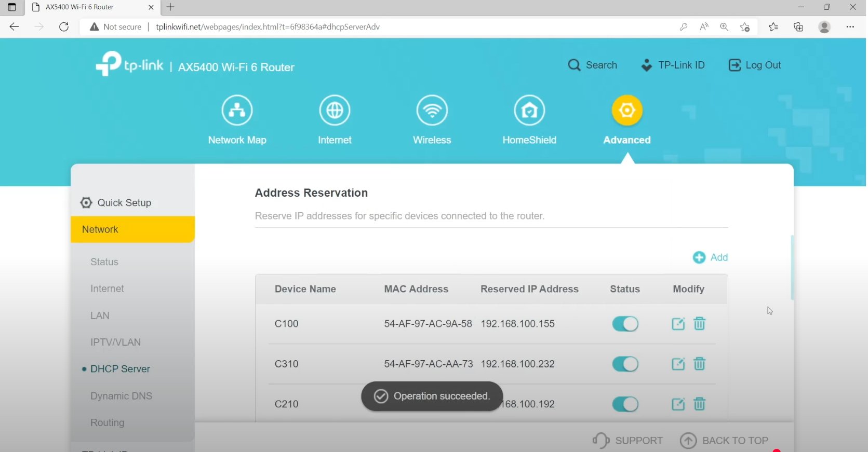Open the Status sidebar item
This screenshot has width=868, height=452.
104,262
